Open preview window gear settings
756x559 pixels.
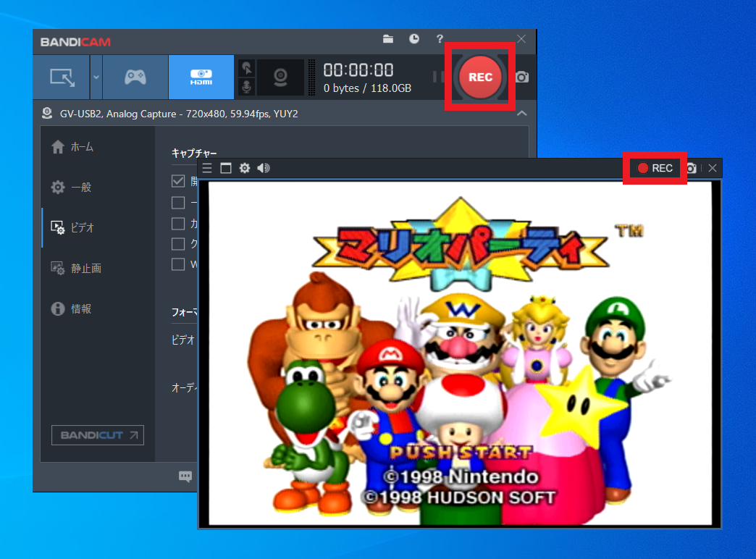pyautogui.click(x=245, y=168)
